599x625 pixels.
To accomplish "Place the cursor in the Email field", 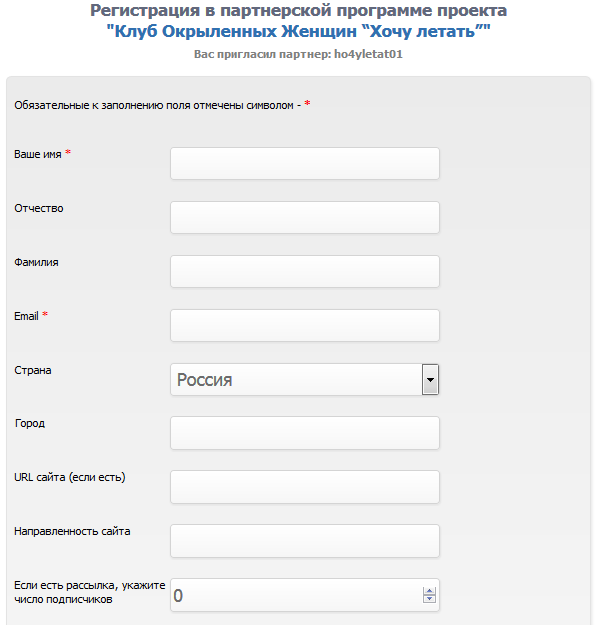I will (305, 325).
